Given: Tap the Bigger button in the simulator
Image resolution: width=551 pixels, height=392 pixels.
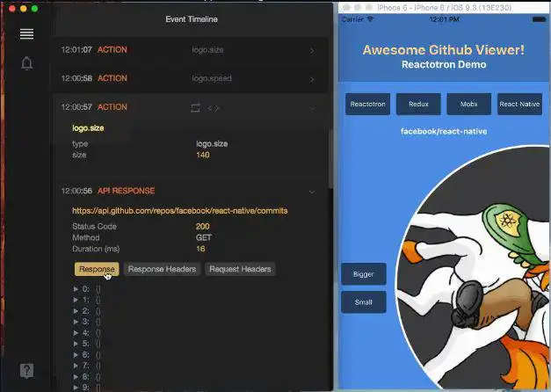Looking at the screenshot, I should 364,274.
